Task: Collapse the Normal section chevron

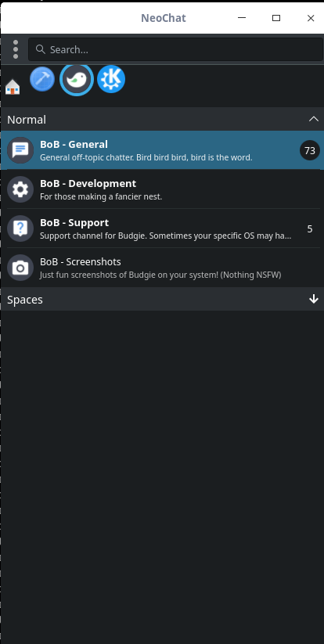Action: click(x=313, y=119)
